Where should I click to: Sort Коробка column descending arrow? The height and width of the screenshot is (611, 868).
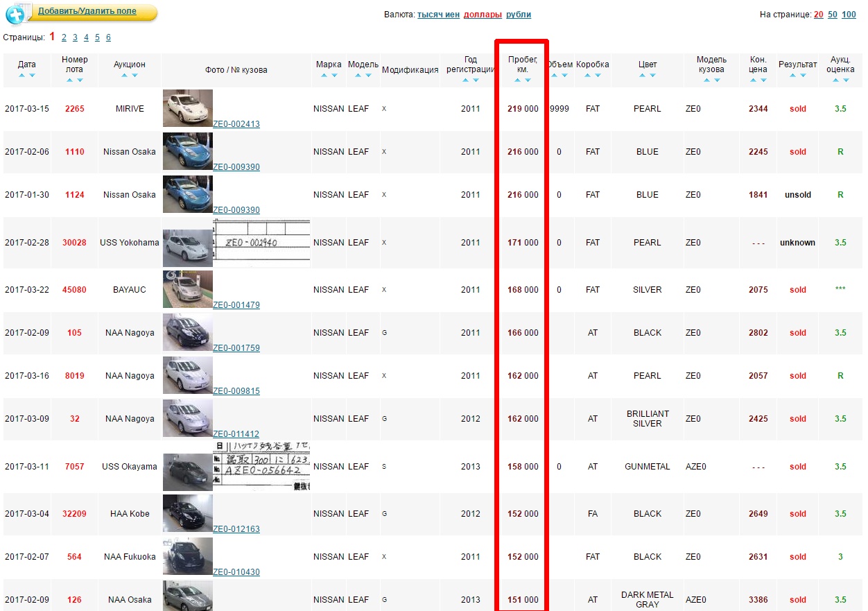[598, 75]
